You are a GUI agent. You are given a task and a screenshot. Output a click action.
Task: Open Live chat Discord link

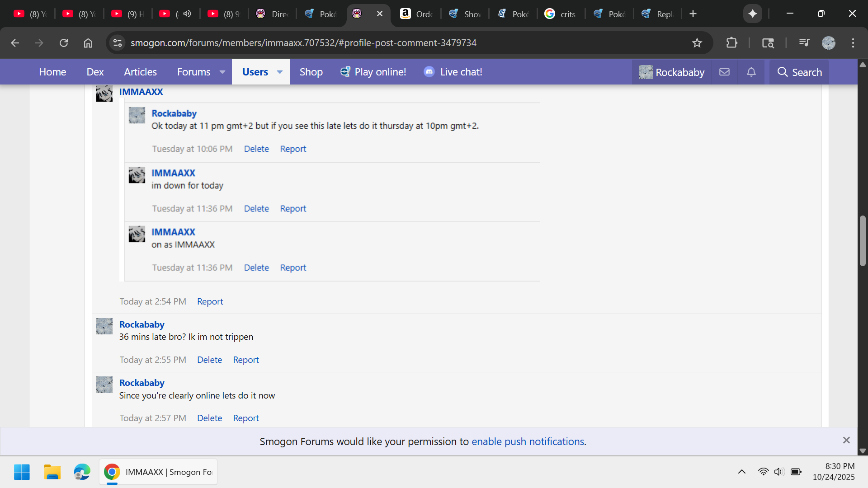point(453,72)
